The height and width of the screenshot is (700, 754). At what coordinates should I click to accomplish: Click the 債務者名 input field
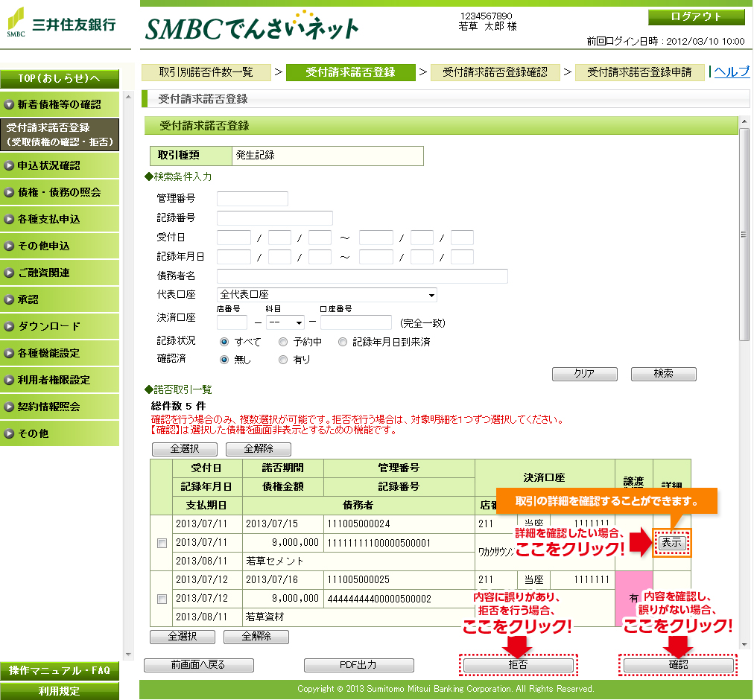click(362, 276)
